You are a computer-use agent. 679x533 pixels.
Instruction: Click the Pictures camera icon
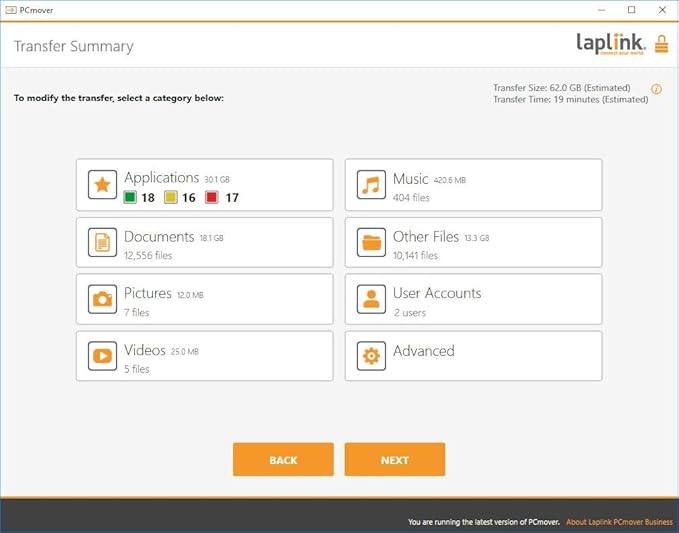coord(102,299)
